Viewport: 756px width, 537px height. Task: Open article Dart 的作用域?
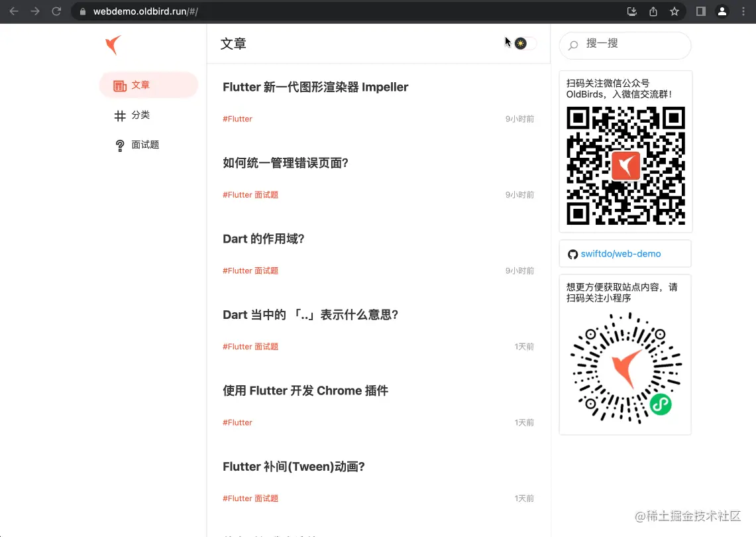point(263,239)
